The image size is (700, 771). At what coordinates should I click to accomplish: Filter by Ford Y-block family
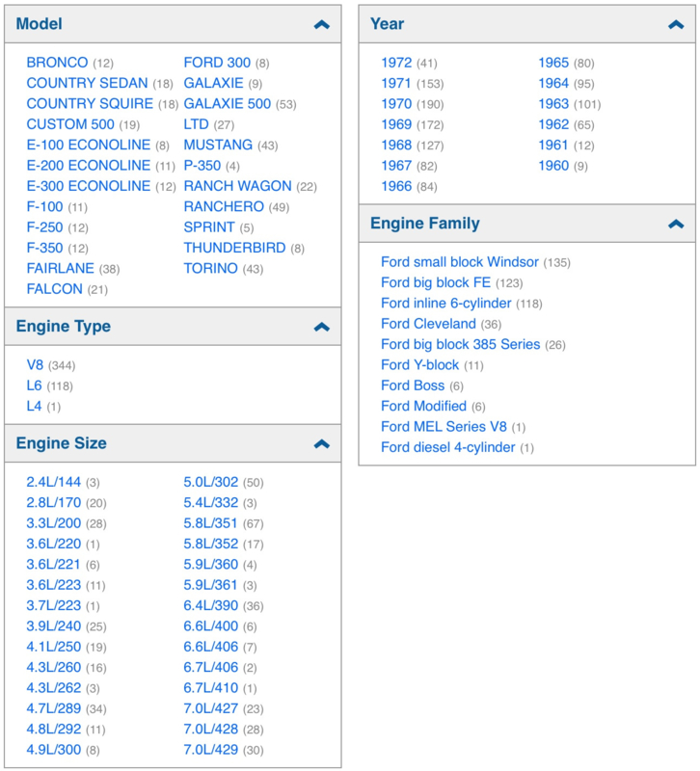click(x=420, y=365)
